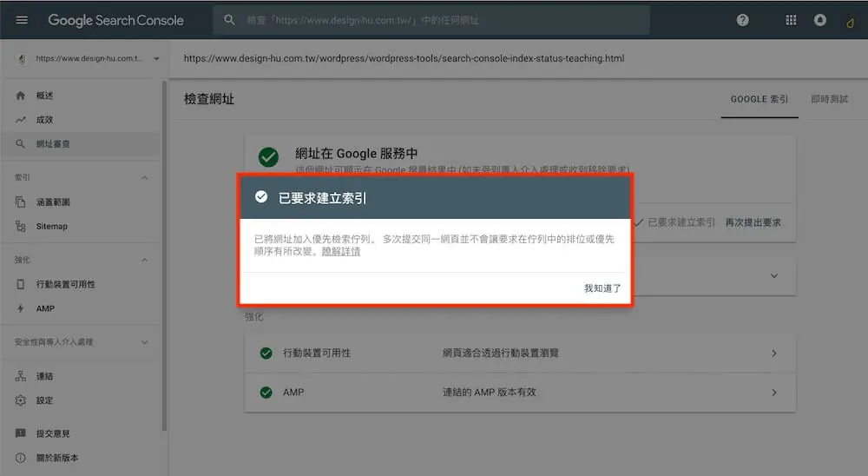
Task: Click the 涵蓋範圍 pages icon
Action: click(x=21, y=202)
